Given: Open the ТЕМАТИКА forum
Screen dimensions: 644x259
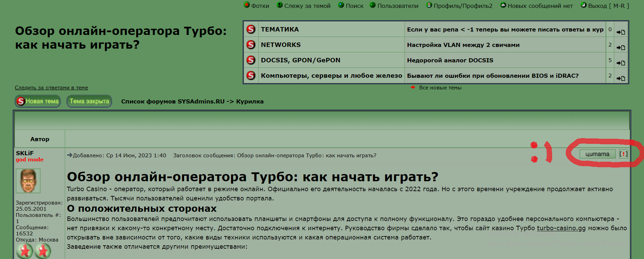Looking at the screenshot, I should (x=280, y=29).
